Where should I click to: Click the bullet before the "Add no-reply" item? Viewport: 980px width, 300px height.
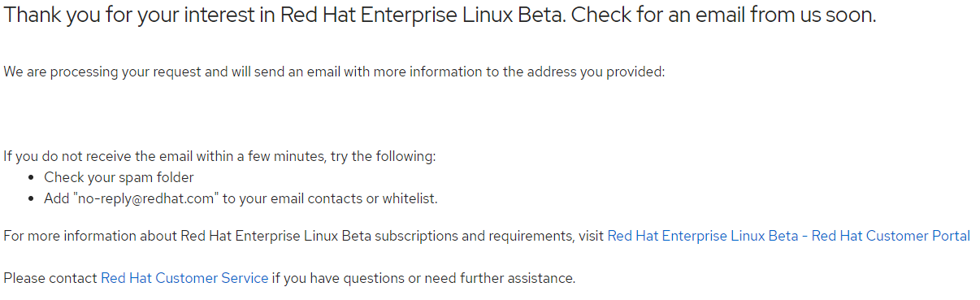click(31, 198)
